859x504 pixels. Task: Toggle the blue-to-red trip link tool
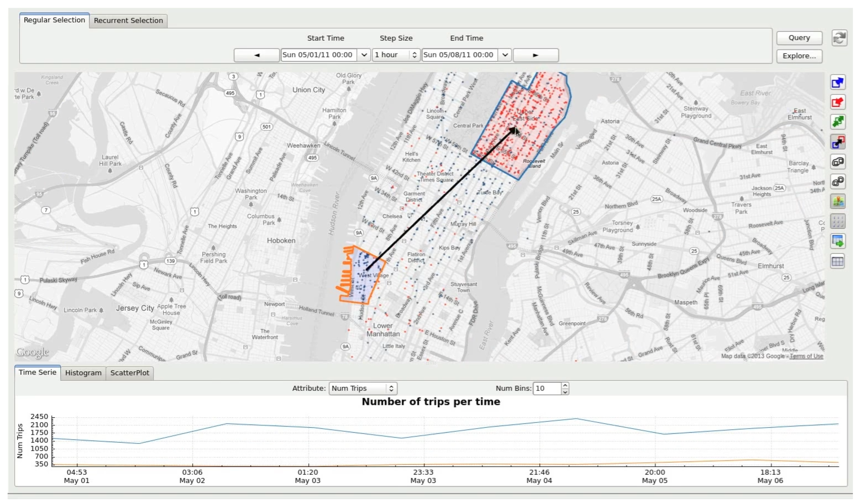click(838, 142)
